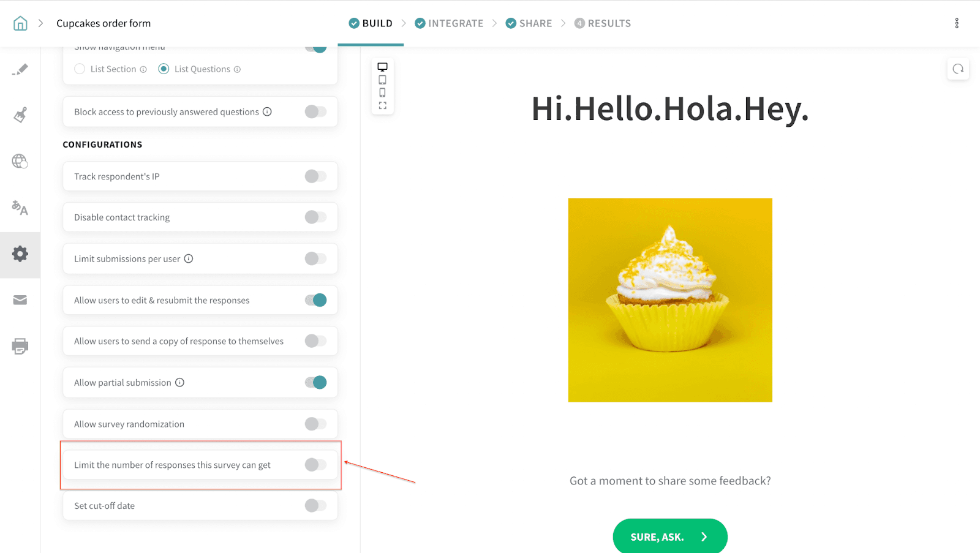Expand preview to fullscreen
Viewport: 980px width, 553px height.
coord(382,106)
